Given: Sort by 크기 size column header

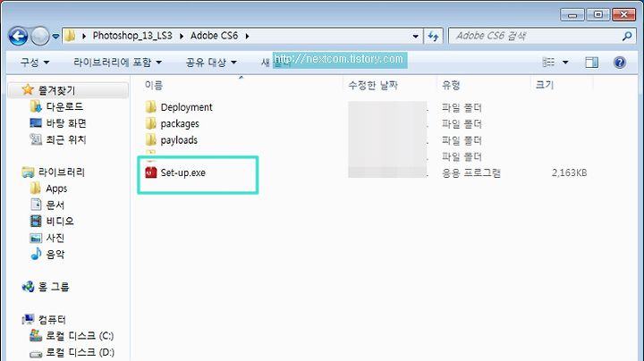Looking at the screenshot, I should (545, 85).
